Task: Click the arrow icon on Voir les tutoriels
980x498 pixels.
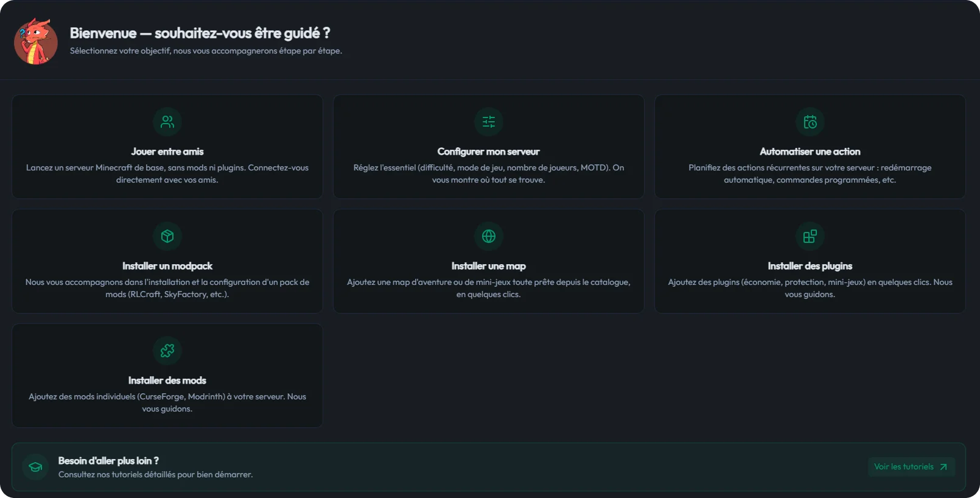Action: pos(943,467)
